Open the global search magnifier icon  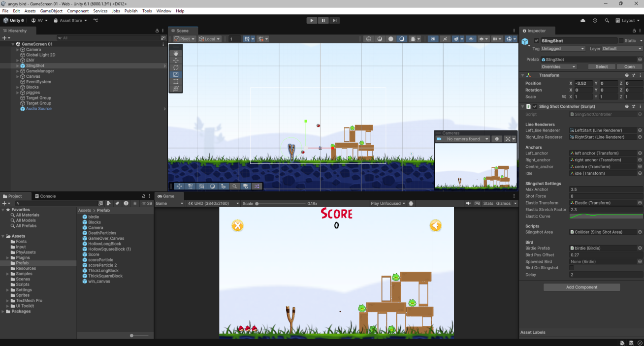[607, 21]
